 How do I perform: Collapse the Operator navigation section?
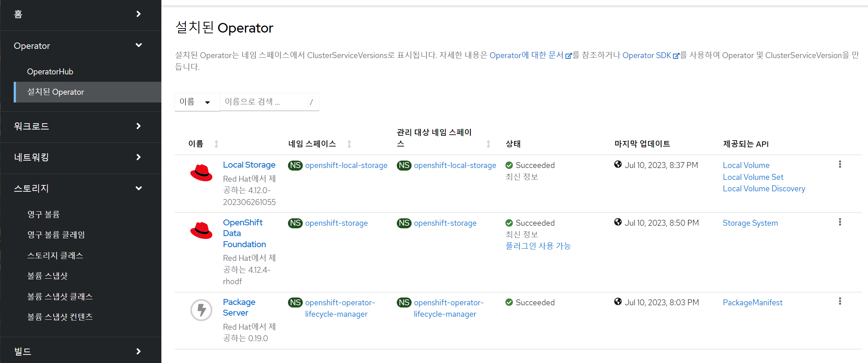pos(81,46)
